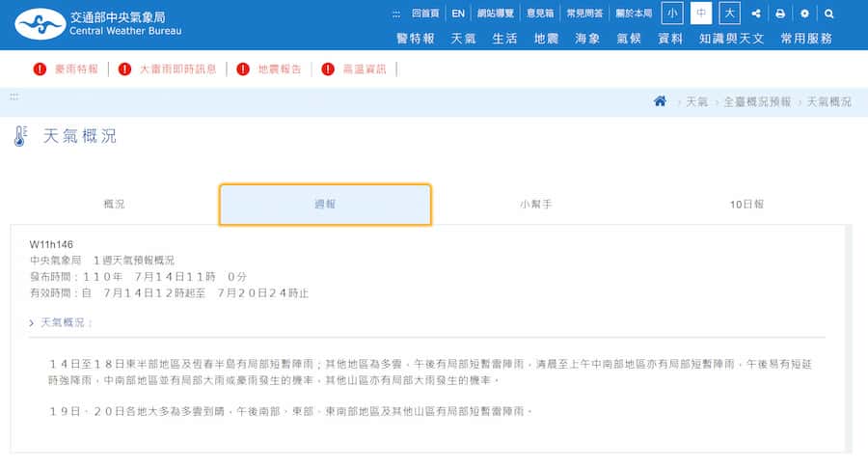The image size is (868, 470).
Task: Go to home via breadcrumb house icon
Action: click(x=660, y=101)
